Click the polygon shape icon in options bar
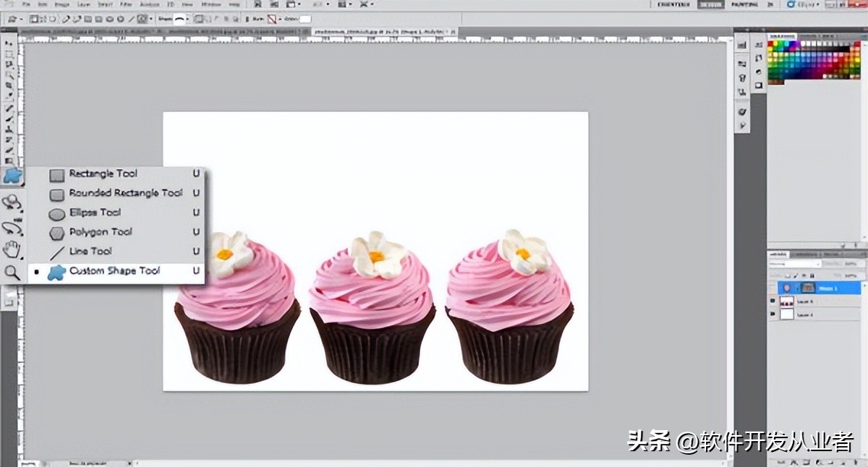The height and width of the screenshot is (467, 868). tap(120, 18)
